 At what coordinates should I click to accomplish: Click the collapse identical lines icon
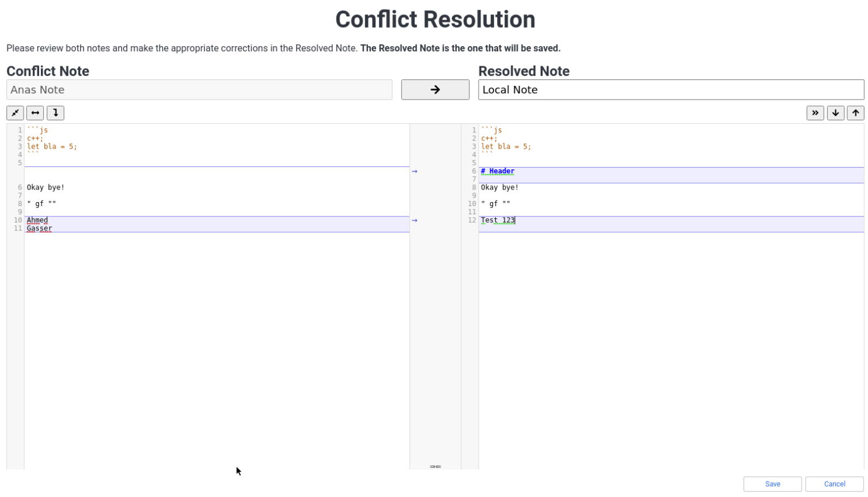click(15, 113)
